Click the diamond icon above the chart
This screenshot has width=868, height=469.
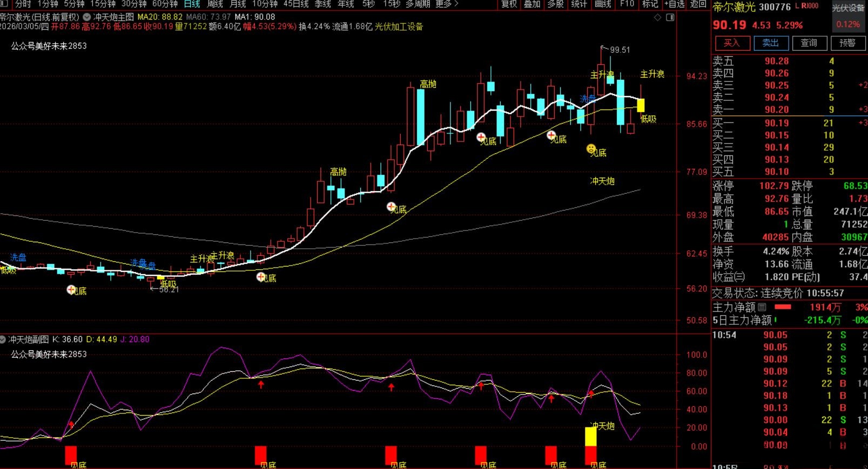coord(657,17)
